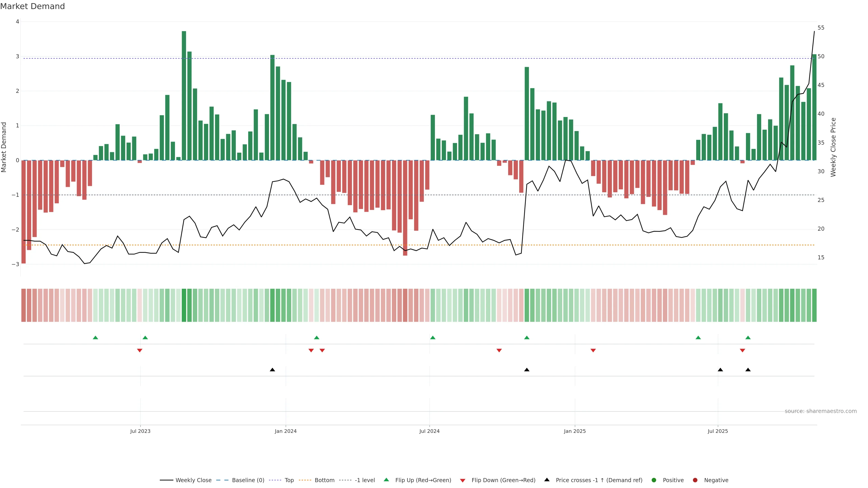Click the leftmost black price-cross triangle marker
868x488 pixels.
pyautogui.click(x=272, y=370)
